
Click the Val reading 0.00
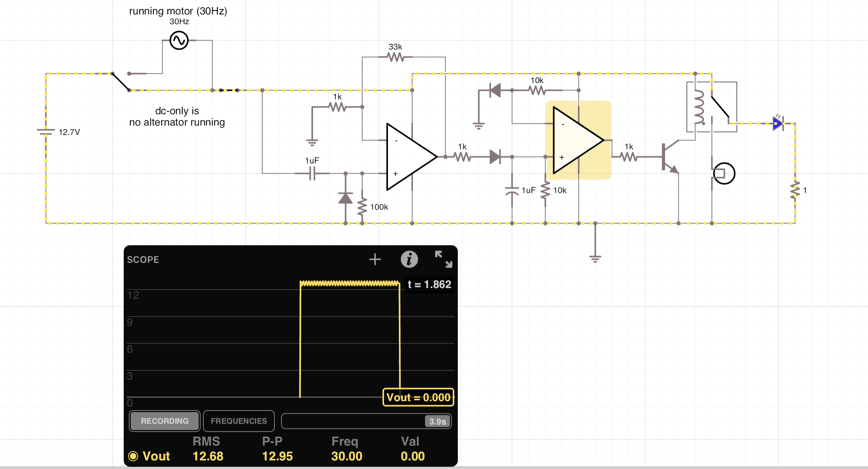point(413,456)
